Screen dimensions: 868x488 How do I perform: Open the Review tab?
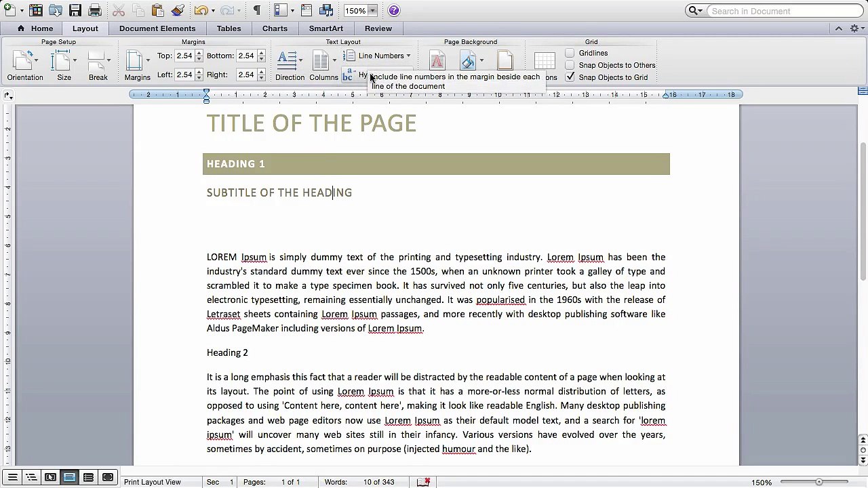378,28
